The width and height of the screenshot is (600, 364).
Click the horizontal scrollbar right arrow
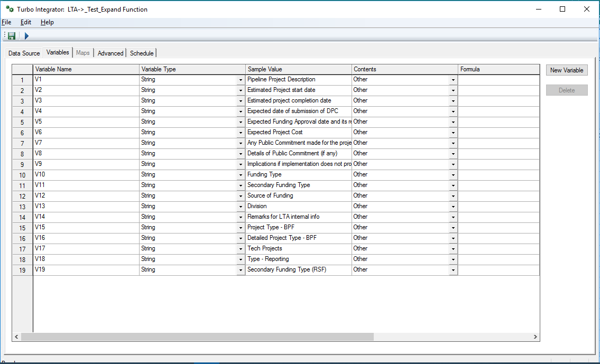click(x=535, y=337)
